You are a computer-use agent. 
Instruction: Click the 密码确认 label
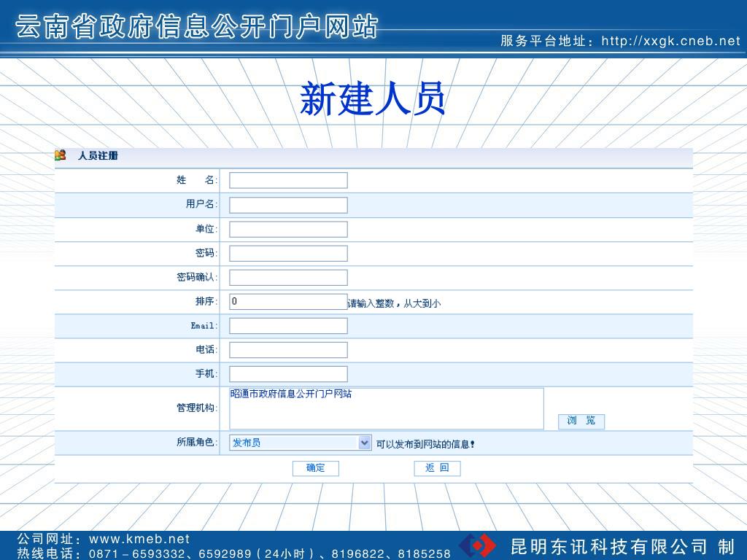(197, 277)
